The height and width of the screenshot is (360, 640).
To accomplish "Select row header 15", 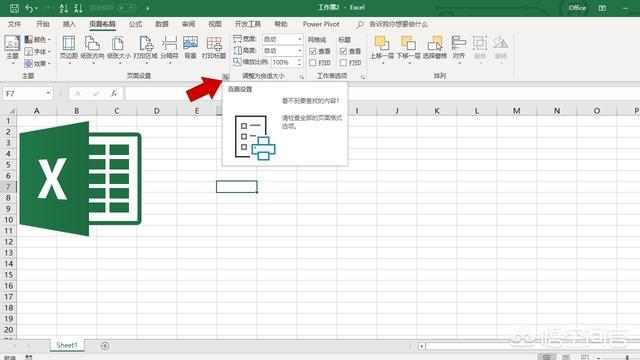I will tap(9, 275).
